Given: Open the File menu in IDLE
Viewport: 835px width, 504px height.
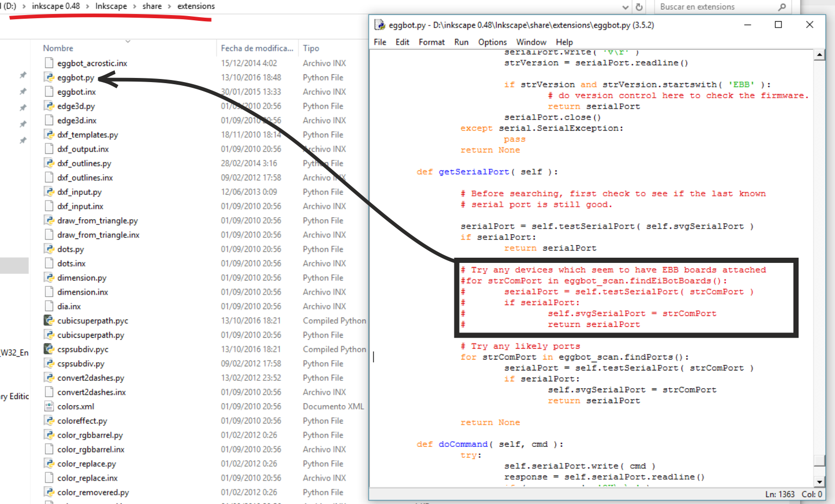Looking at the screenshot, I should (x=380, y=42).
